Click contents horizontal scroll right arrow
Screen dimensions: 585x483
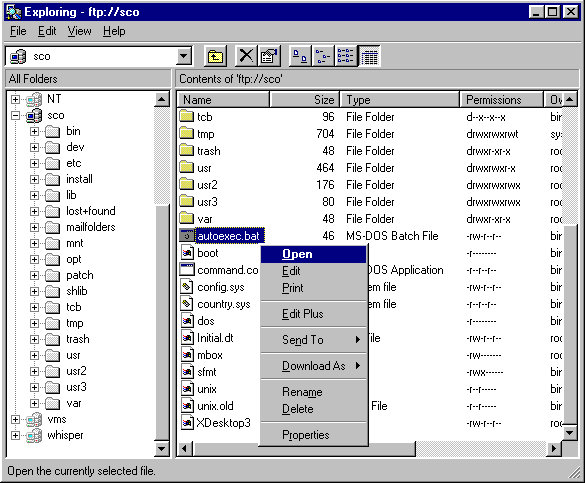[554, 448]
